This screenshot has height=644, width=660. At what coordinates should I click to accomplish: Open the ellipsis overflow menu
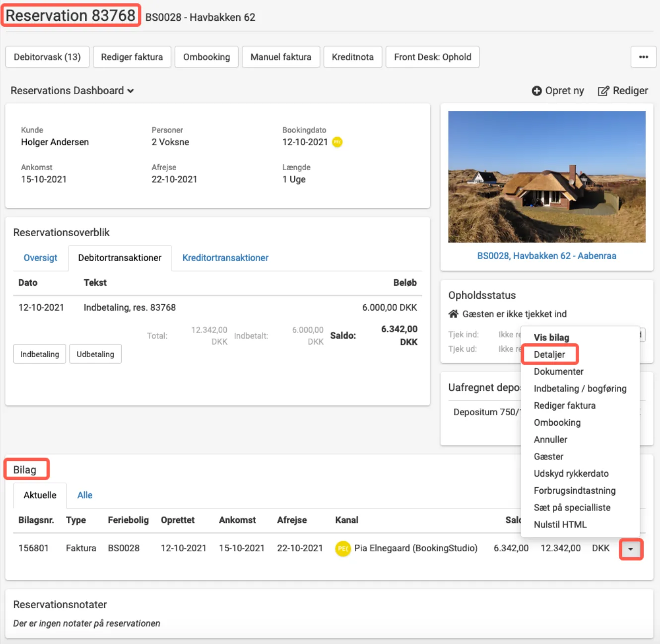[643, 57]
